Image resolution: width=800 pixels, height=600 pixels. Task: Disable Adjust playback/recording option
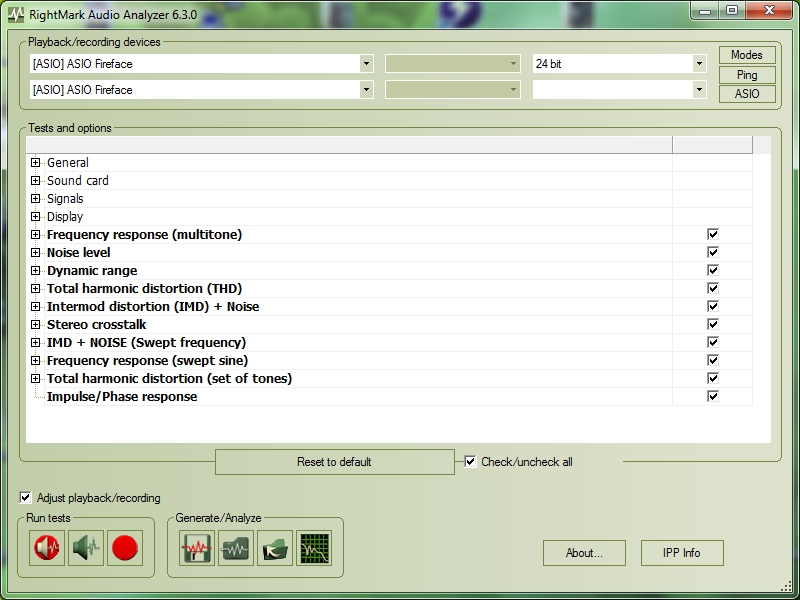(x=25, y=497)
